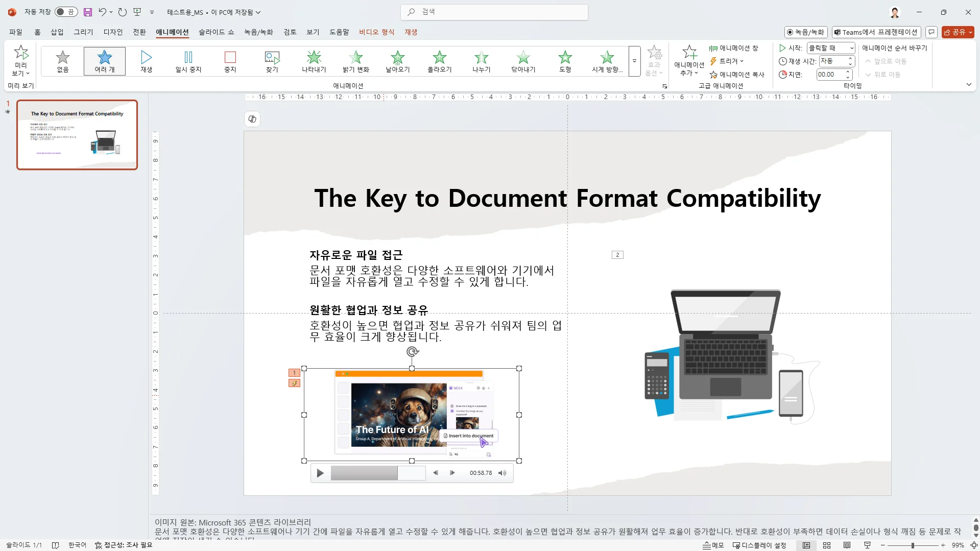Viewport: 980px width, 551px height.
Task: Select the 나타내기 (Appear) animation effect
Action: click(314, 60)
